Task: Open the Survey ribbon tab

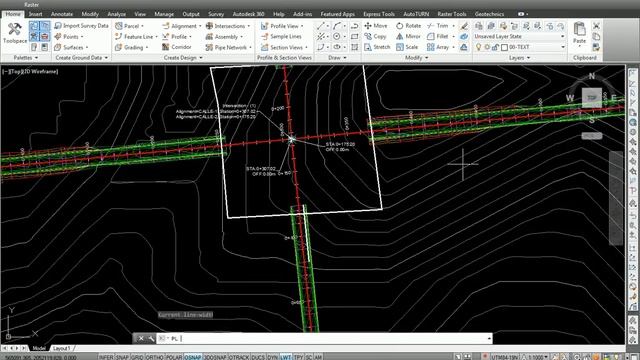Action: pyautogui.click(x=216, y=14)
